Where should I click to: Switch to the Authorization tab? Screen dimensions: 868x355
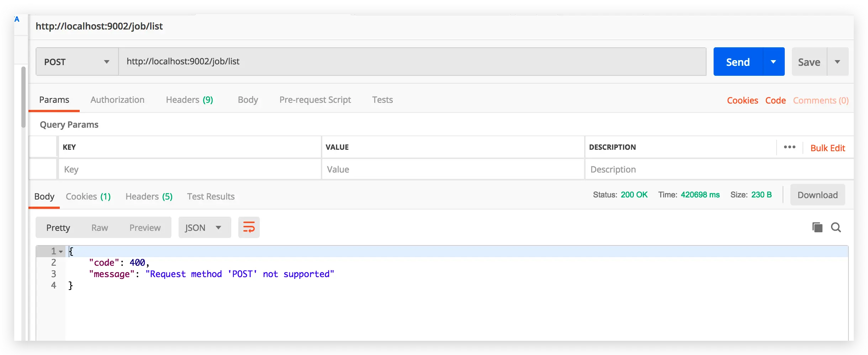tap(117, 100)
